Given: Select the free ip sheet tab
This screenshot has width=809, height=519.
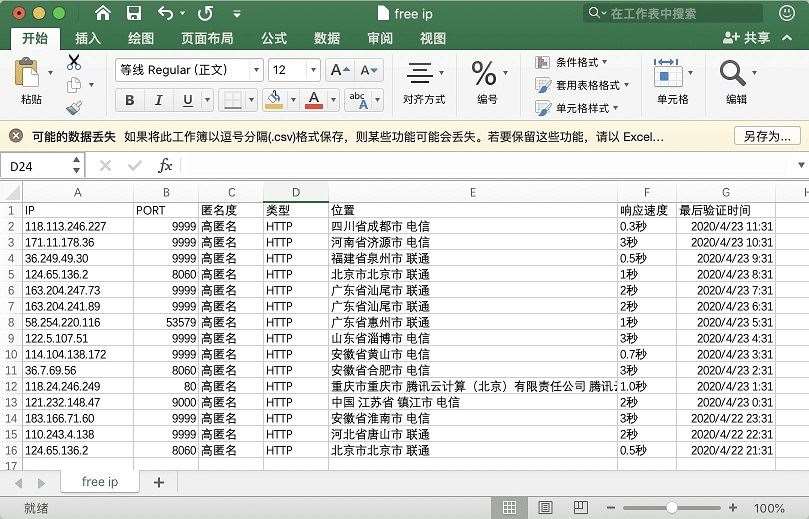Looking at the screenshot, I should click(100, 481).
